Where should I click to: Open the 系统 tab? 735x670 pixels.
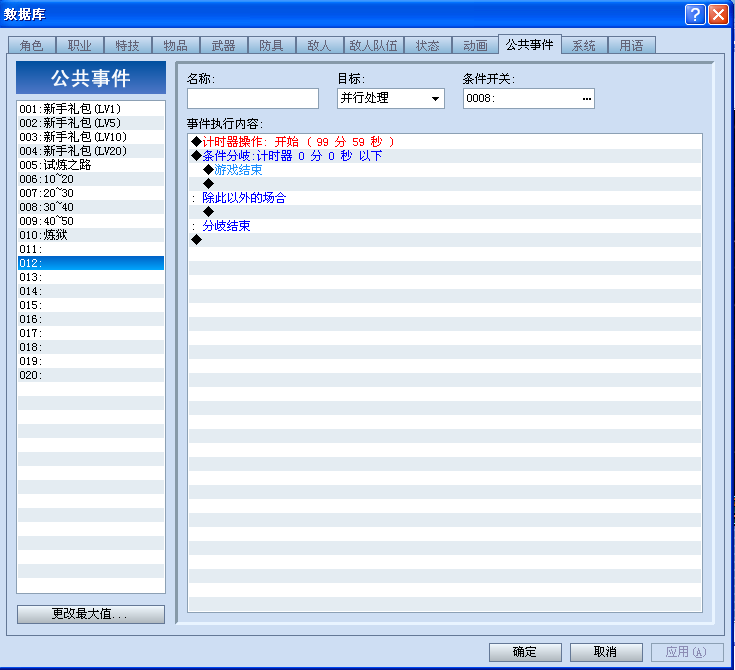pos(584,45)
